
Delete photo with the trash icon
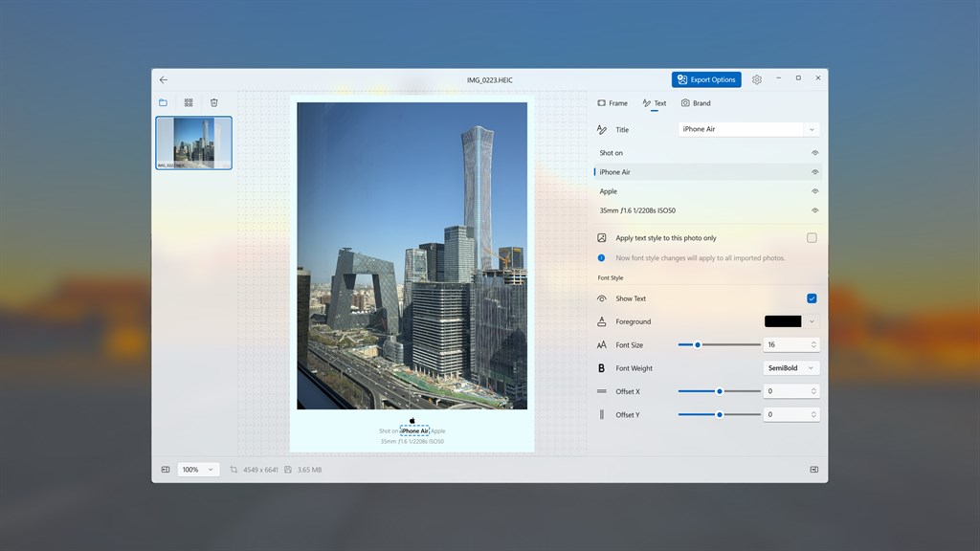coord(213,102)
